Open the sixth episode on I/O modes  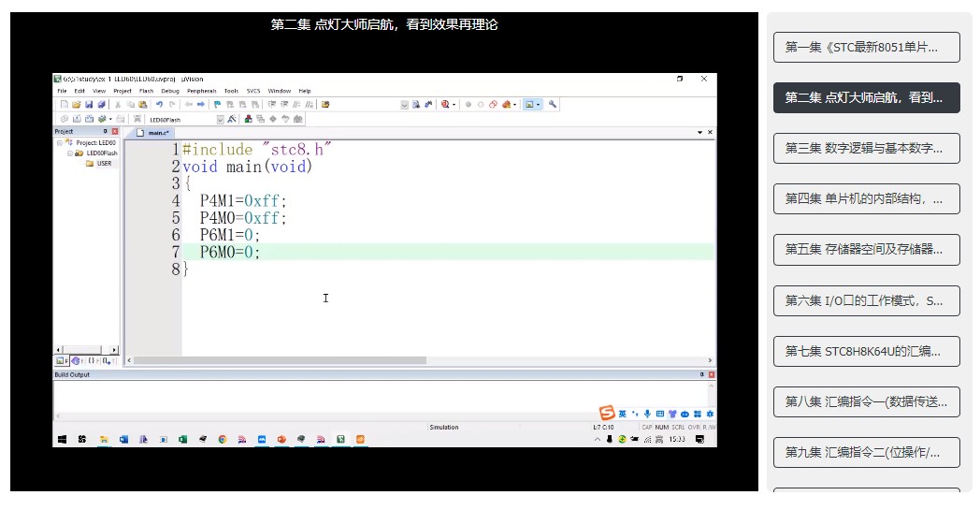(x=866, y=300)
